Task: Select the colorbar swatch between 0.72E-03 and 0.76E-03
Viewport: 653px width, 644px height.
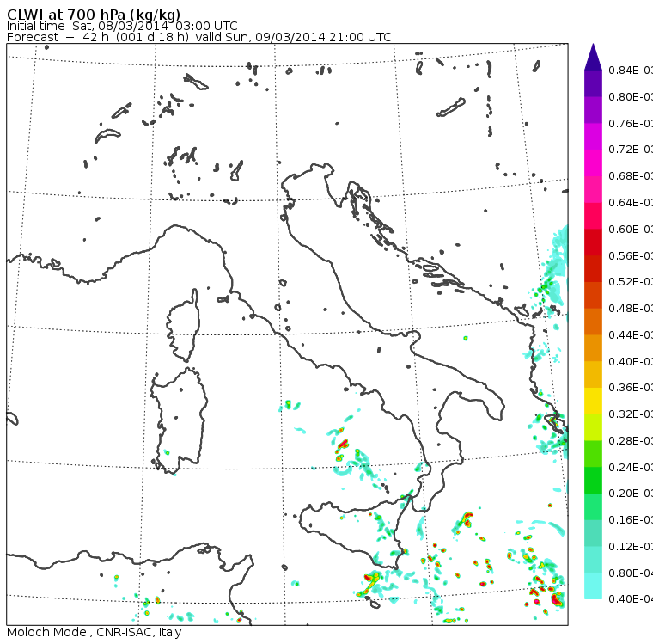Action: click(593, 137)
